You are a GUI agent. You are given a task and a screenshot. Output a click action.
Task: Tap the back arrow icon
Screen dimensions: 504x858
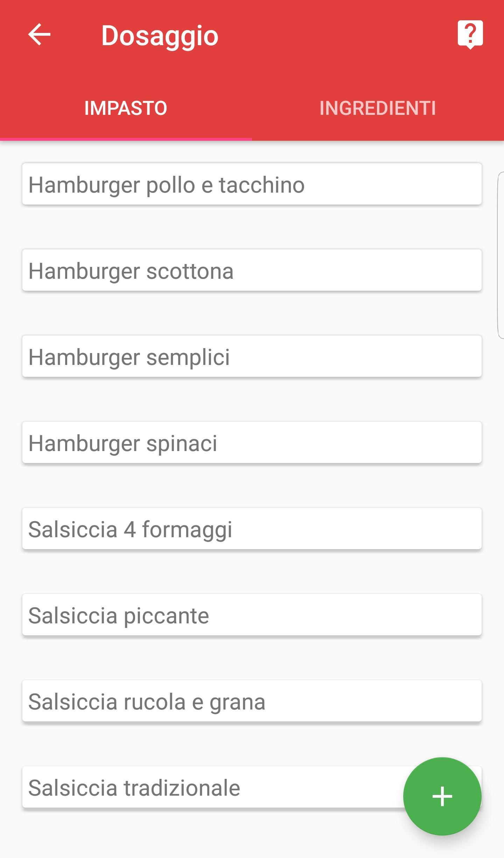(x=39, y=35)
